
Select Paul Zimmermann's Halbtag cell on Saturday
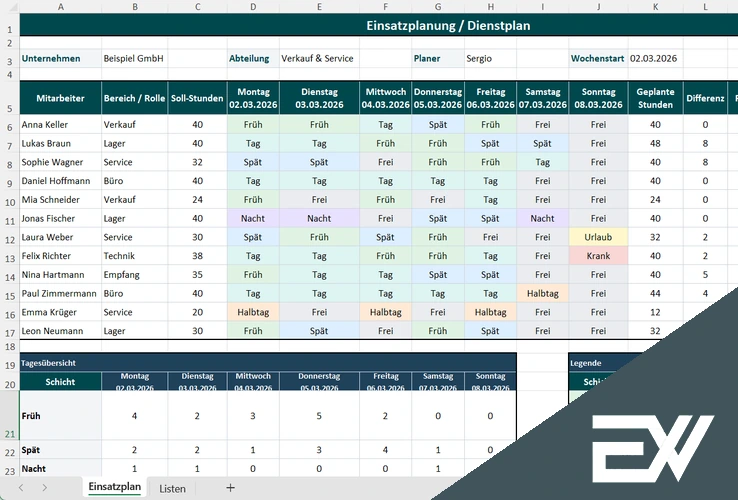542,294
